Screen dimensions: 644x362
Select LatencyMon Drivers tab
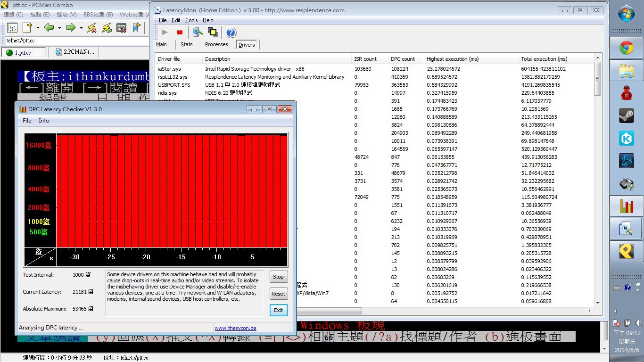(x=247, y=45)
